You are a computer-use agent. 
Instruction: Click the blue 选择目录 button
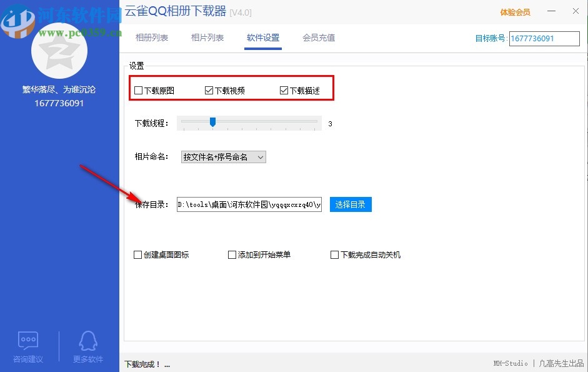click(x=351, y=204)
